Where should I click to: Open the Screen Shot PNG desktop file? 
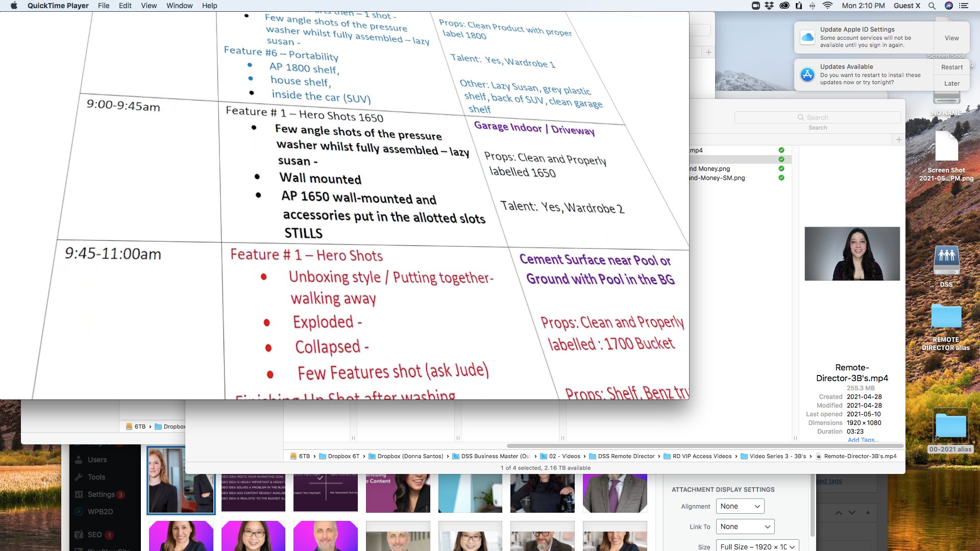click(x=946, y=156)
